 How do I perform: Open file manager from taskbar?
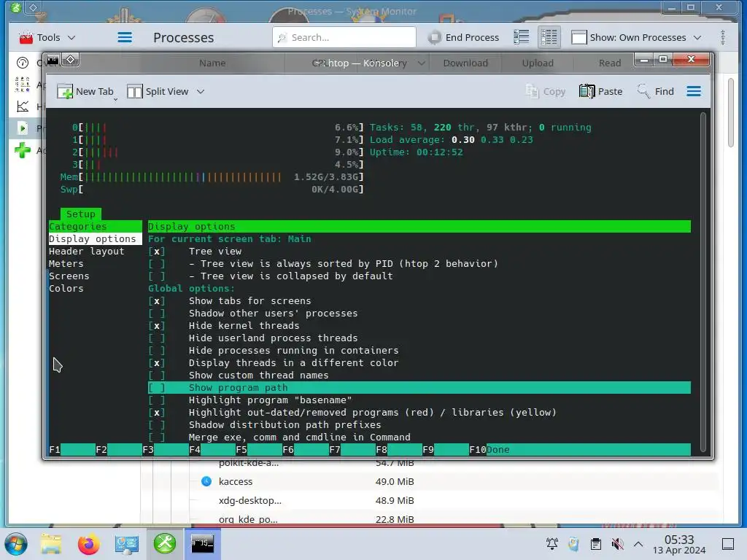(51, 544)
